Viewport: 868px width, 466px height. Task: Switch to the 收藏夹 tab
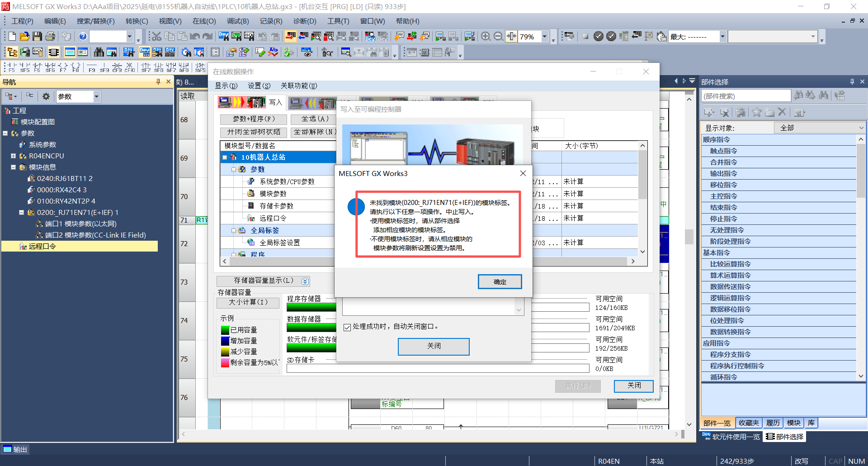click(x=748, y=423)
